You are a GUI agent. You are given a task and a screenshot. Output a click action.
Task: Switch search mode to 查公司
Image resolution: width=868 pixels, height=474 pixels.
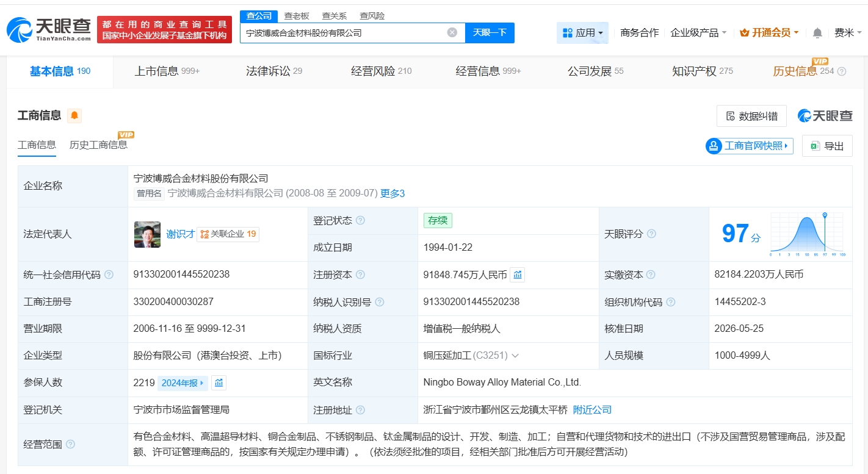coord(259,16)
